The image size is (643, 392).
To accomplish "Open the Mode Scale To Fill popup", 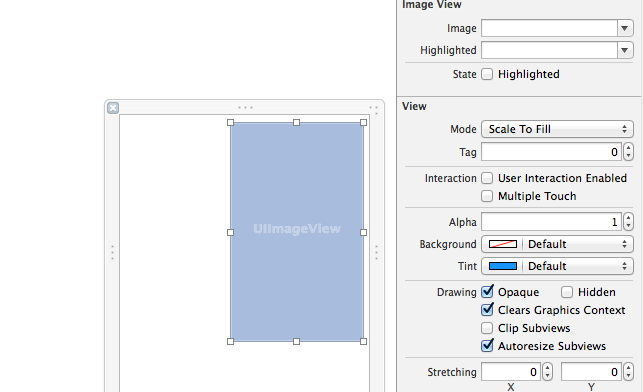I will coord(557,129).
